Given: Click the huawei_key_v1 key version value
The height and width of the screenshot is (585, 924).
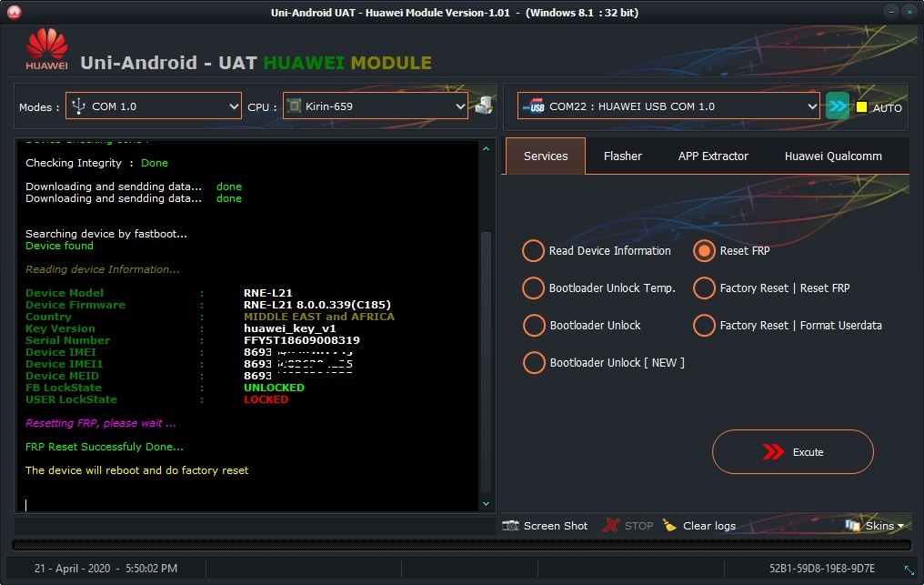Looking at the screenshot, I should tap(290, 328).
